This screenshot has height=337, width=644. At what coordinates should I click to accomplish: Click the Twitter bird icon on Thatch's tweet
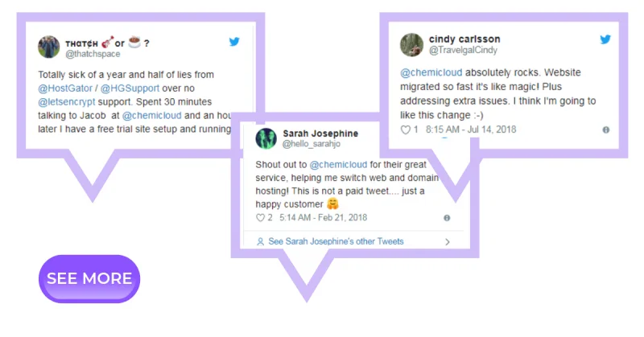tap(235, 42)
